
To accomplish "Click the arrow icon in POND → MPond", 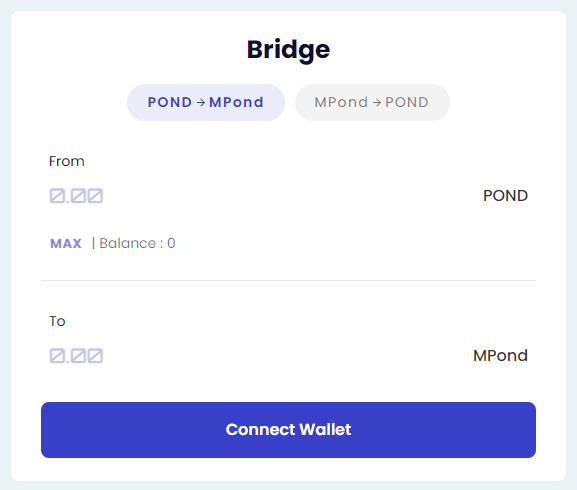I will [201, 102].
